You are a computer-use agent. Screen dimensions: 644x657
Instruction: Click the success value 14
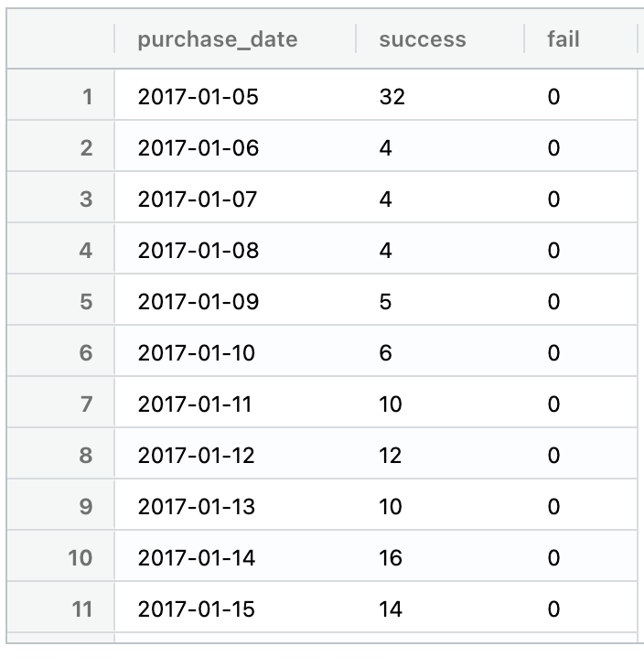(391, 609)
